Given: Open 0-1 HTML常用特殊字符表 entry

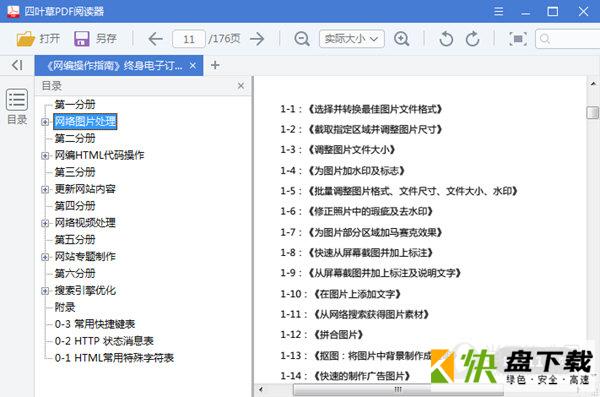Looking at the screenshot, I should pyautogui.click(x=114, y=358).
